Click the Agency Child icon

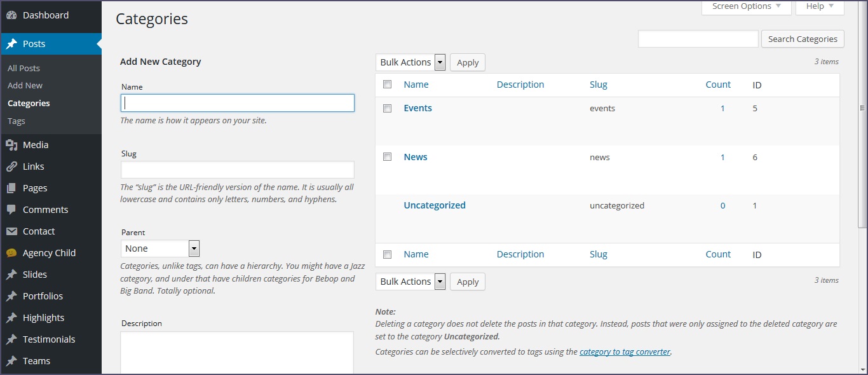click(11, 253)
